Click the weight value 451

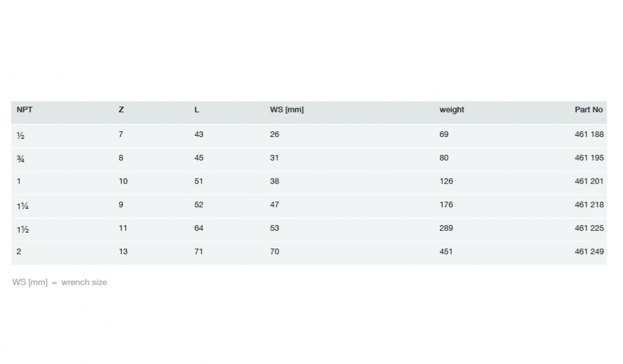click(x=446, y=252)
